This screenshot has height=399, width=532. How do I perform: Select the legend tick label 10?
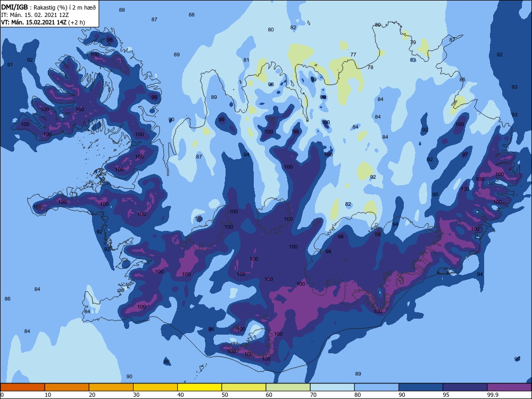tap(48, 395)
